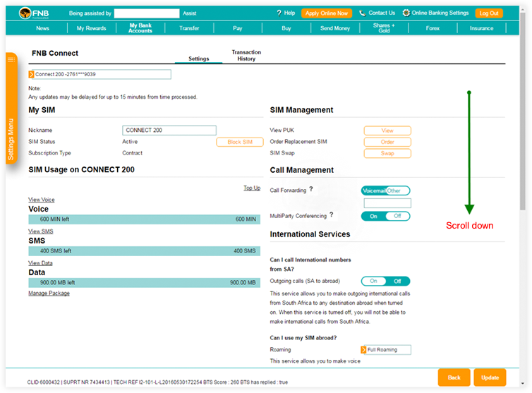Open My Rewards menu
The height and width of the screenshot is (393, 532).
click(92, 28)
